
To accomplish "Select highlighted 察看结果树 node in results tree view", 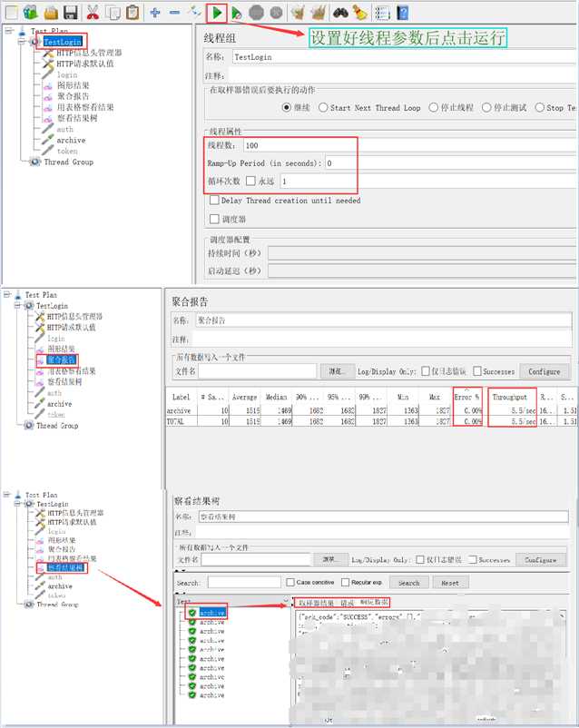I will point(66,568).
